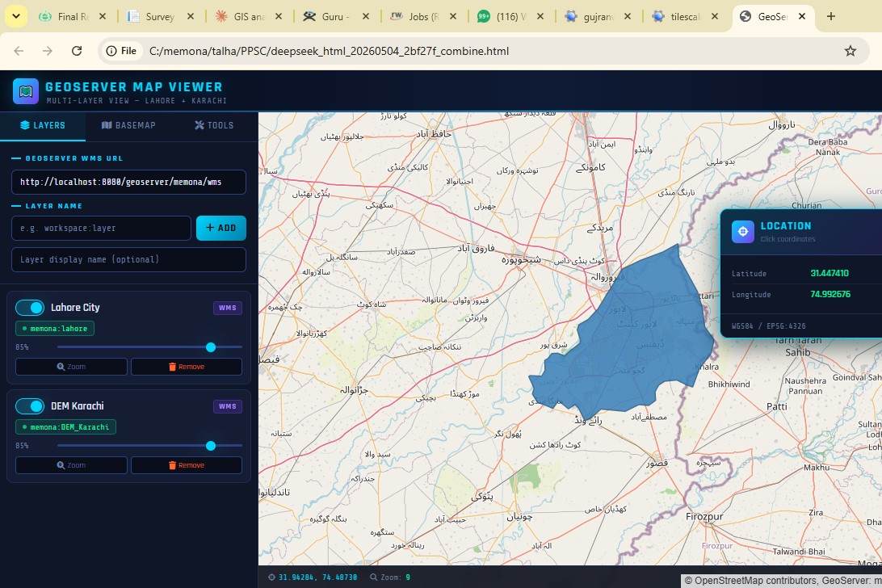Remove the DEM Karachi layer
This screenshot has width=882, height=588.
pyautogui.click(x=187, y=465)
